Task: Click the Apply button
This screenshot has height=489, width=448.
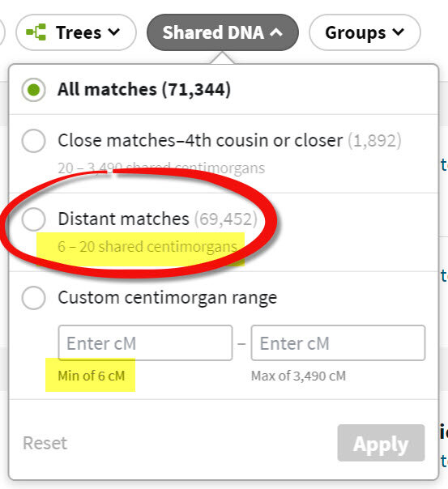Action: [x=381, y=443]
